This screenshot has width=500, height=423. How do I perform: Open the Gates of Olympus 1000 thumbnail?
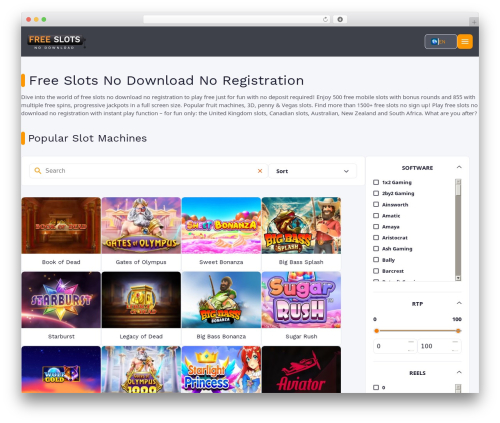tap(141, 369)
